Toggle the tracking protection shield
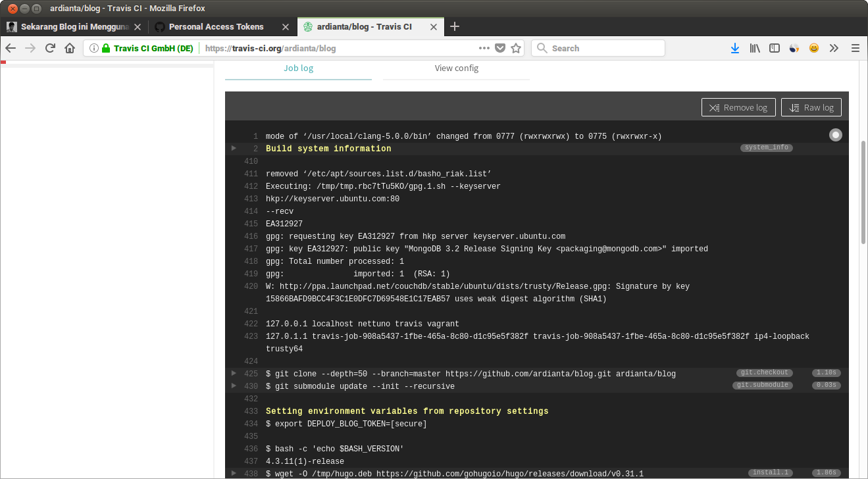 500,47
